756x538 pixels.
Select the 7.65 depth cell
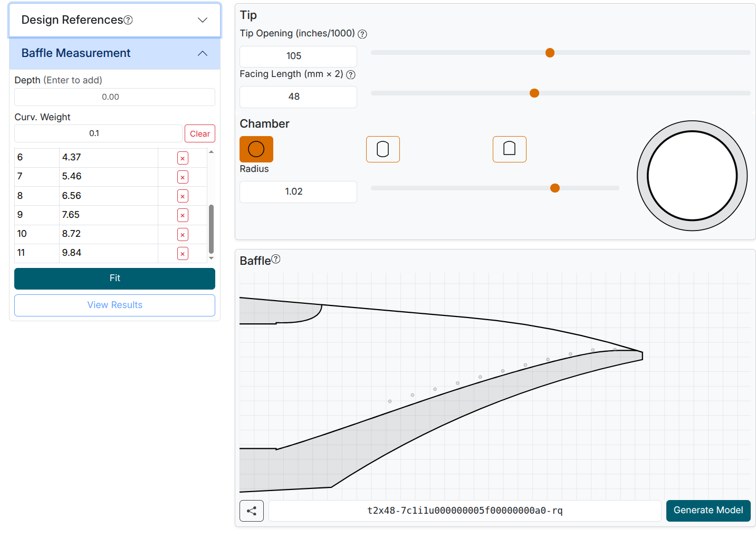click(109, 215)
